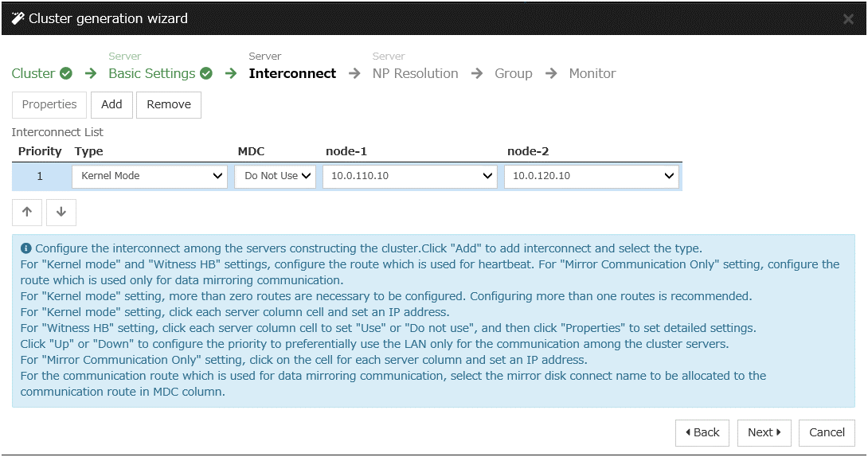Open node-1 IP address dropdown 10.0.110.10

point(410,176)
